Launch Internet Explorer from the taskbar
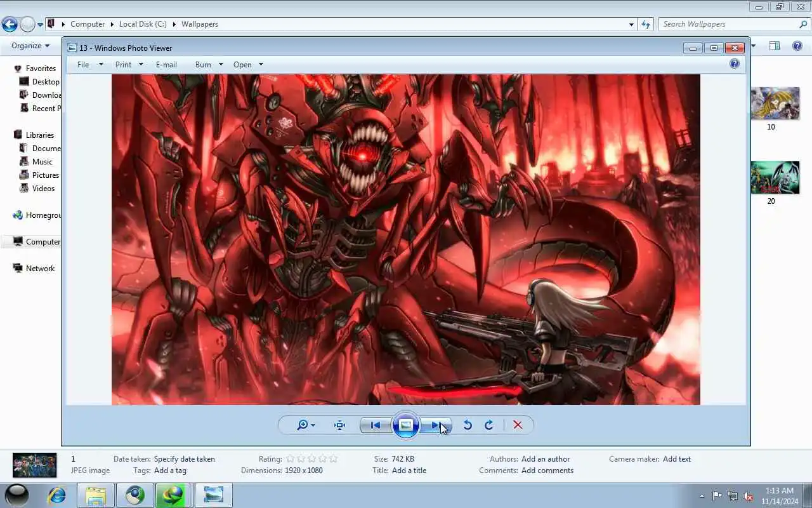The height and width of the screenshot is (508, 812). [56, 495]
